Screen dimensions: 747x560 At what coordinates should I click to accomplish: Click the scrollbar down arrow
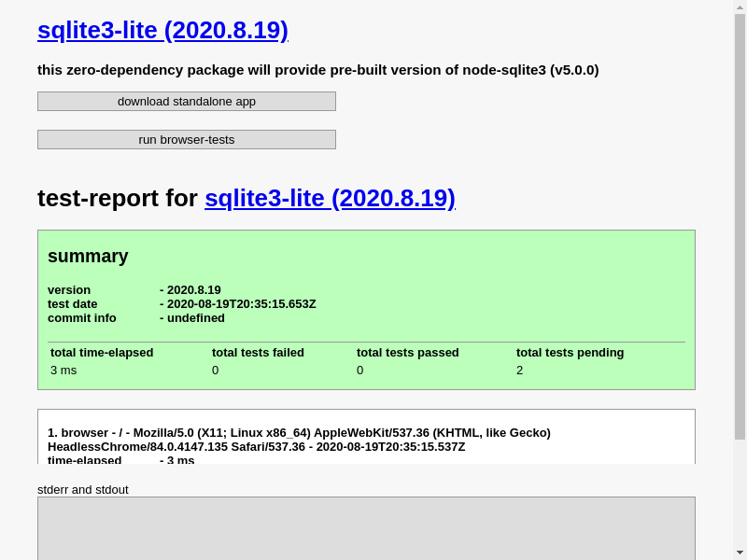[x=740, y=553]
